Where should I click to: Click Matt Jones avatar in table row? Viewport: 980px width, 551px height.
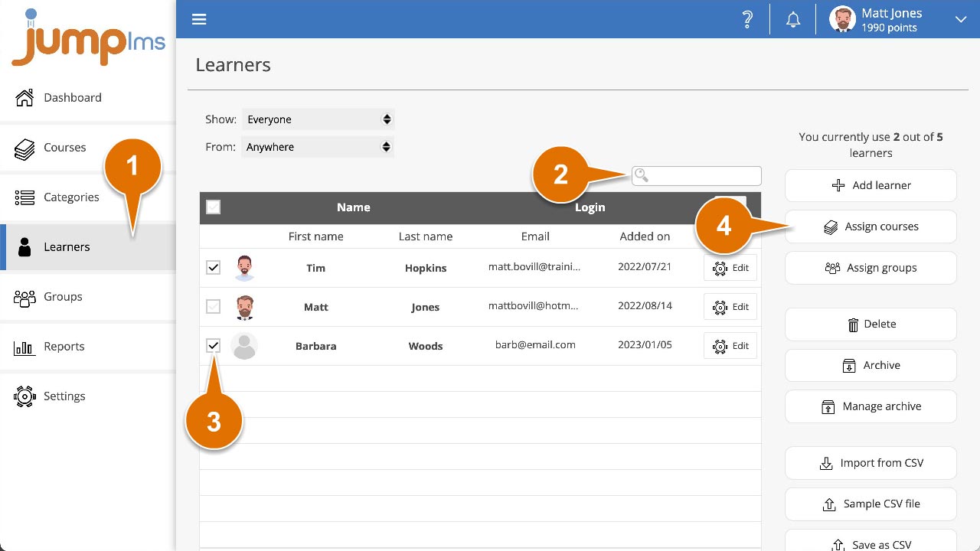[244, 307]
